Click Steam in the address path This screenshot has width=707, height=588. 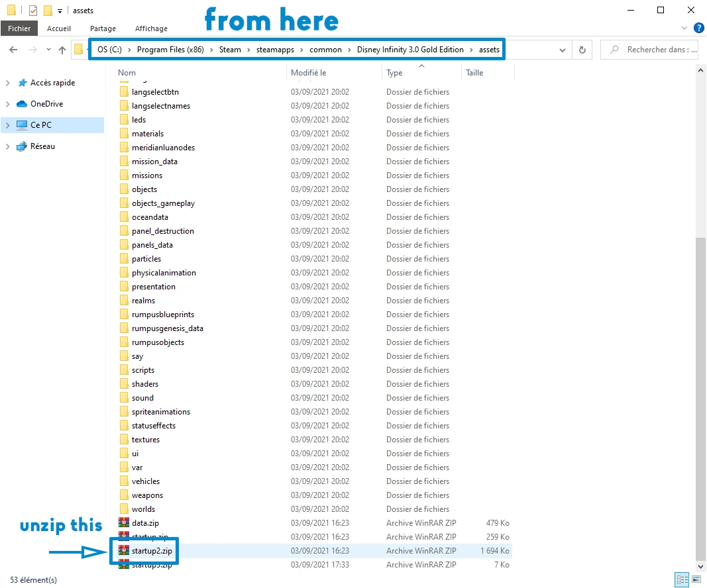(230, 50)
